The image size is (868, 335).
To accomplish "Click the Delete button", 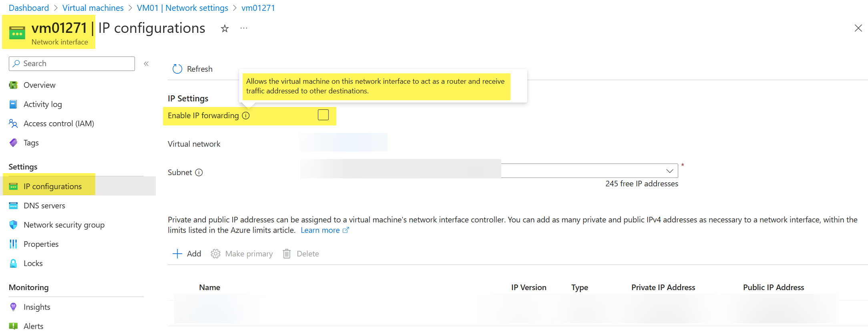I will 301,254.
